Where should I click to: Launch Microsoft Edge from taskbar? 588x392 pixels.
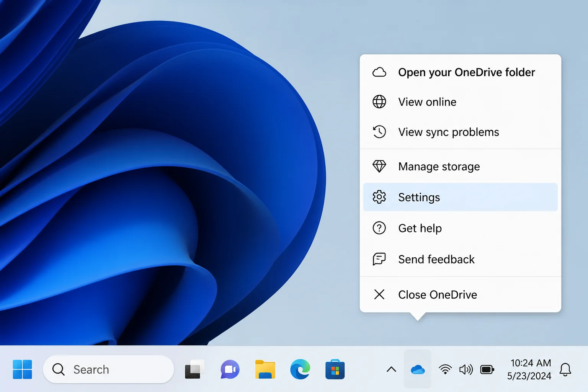(x=300, y=369)
